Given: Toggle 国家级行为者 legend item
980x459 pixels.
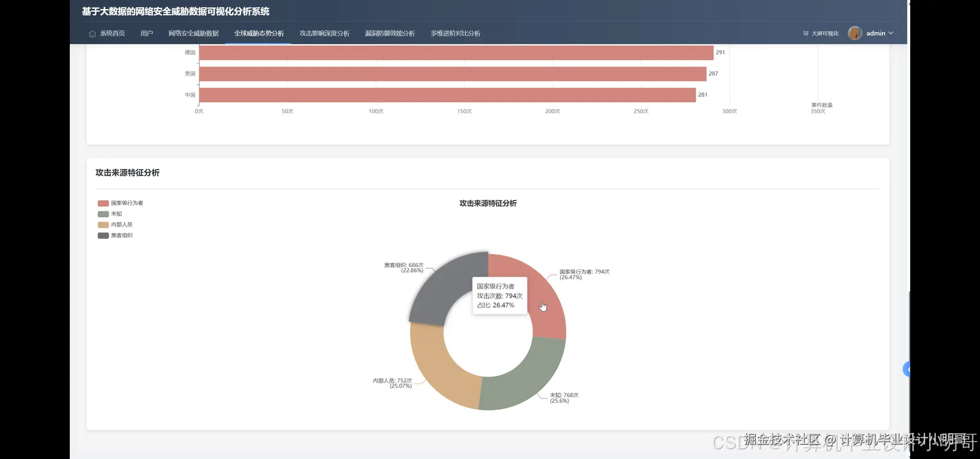Looking at the screenshot, I should (121, 203).
